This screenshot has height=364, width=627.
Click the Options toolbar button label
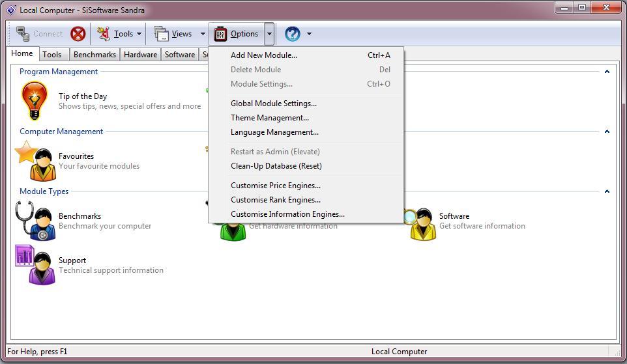click(x=244, y=34)
